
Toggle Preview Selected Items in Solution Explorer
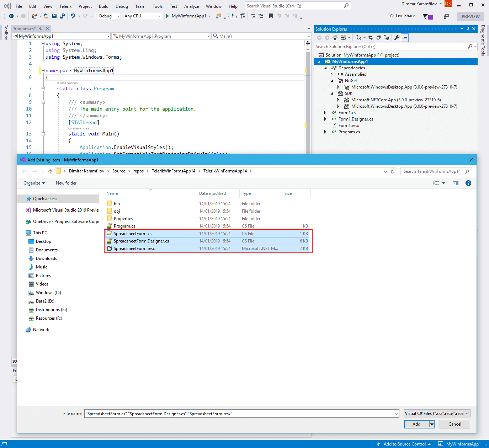(405, 38)
